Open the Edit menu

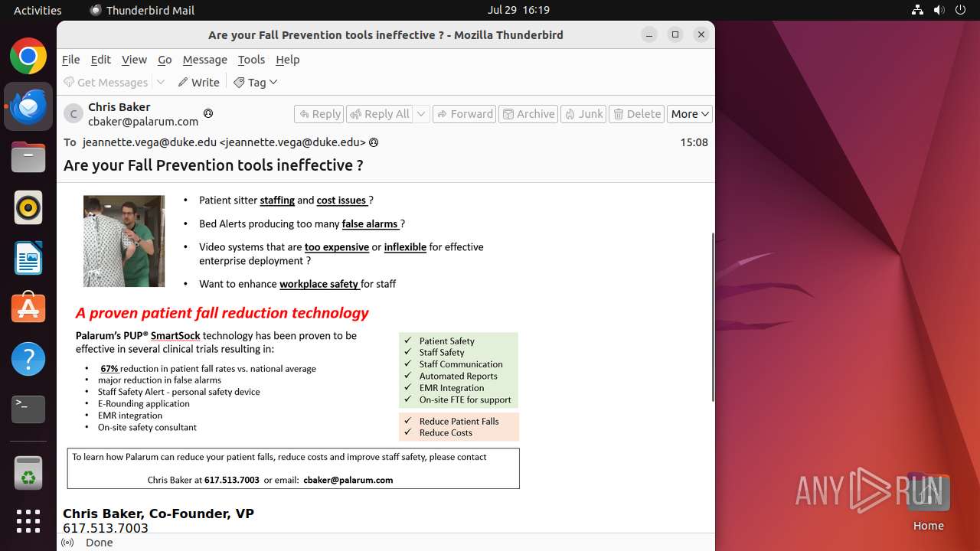point(100,60)
